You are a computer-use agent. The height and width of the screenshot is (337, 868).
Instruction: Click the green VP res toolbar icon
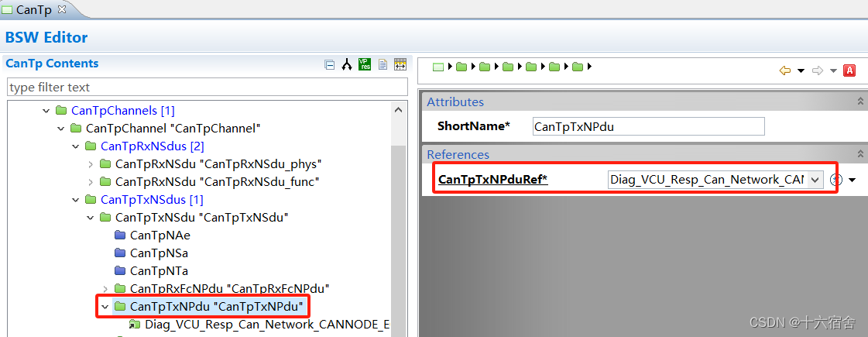(x=364, y=64)
